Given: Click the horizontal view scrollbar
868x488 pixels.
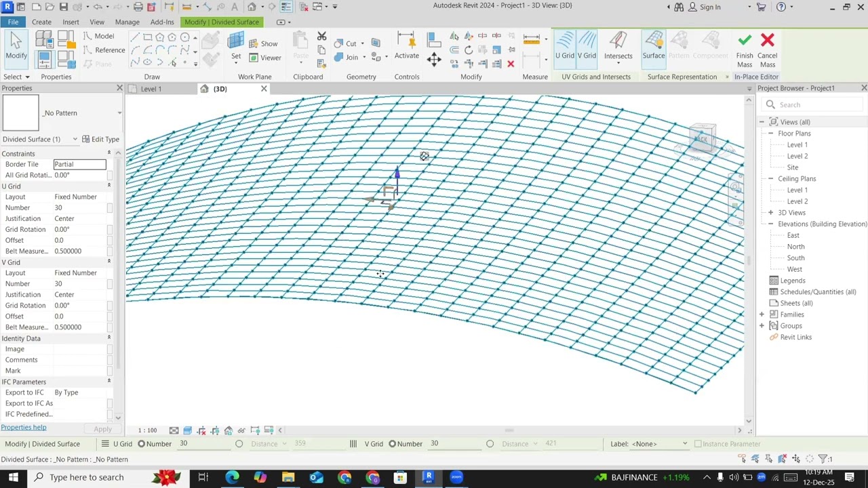Looking at the screenshot, I should point(509,430).
